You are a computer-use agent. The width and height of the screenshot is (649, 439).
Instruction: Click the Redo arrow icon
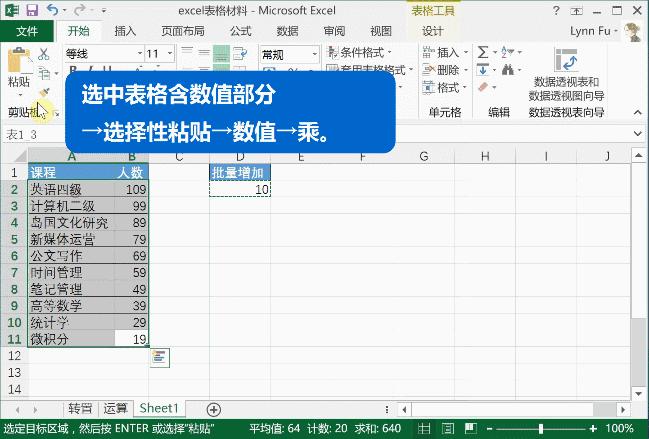(79, 9)
